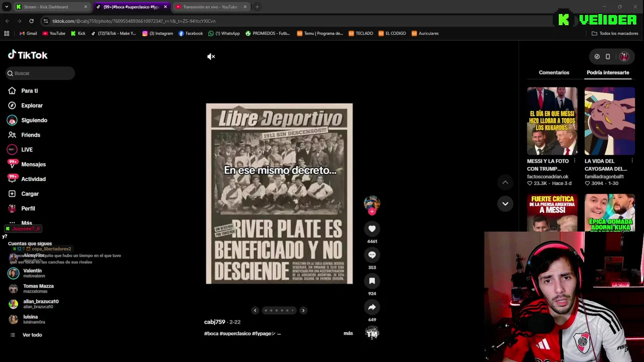Image resolution: width=644 pixels, height=362 pixels.
Task: Open Fuerte crítica a Messi thumbnail
Action: [552, 213]
